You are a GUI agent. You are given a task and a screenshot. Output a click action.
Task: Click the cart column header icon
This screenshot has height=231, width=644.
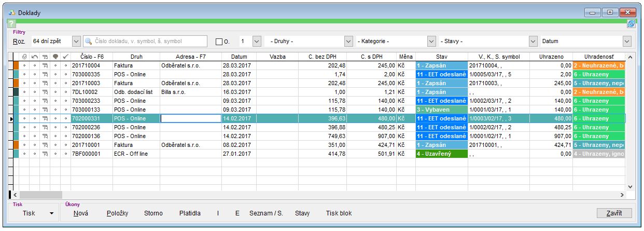click(45, 56)
